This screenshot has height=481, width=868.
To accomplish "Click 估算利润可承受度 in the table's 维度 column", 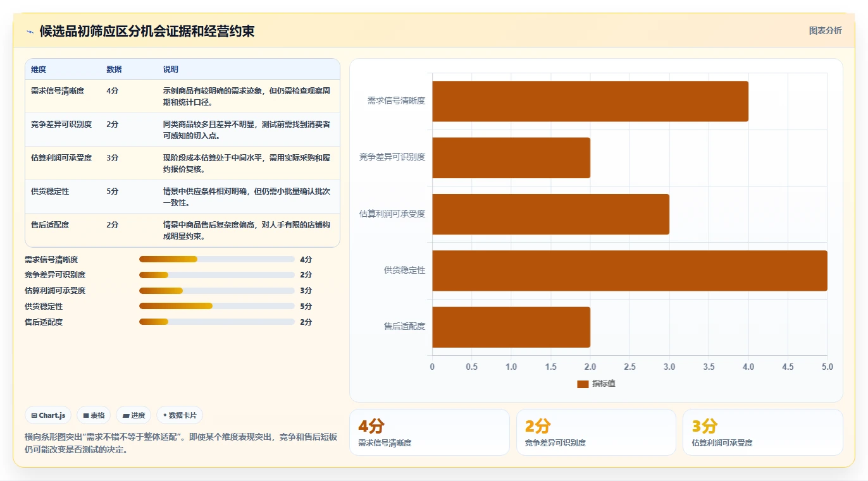I will 61,157.
